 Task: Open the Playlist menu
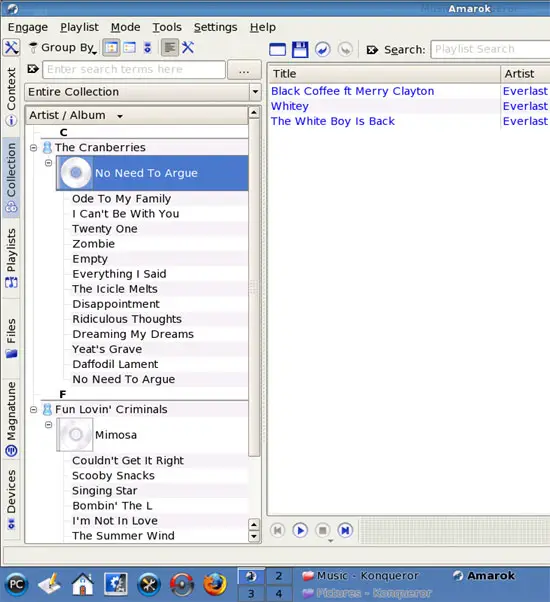tap(79, 27)
